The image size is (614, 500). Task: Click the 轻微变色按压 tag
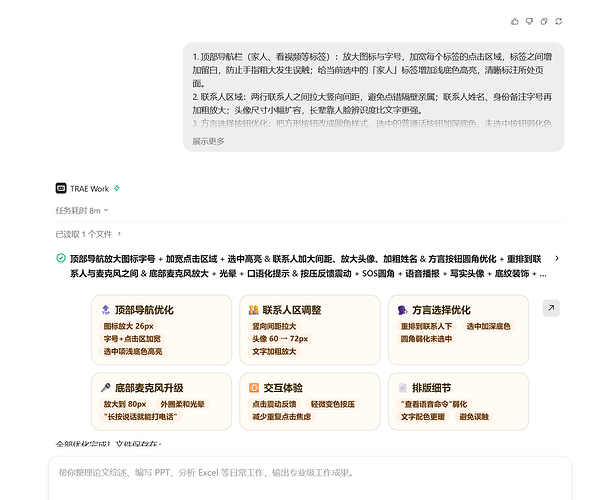click(333, 404)
